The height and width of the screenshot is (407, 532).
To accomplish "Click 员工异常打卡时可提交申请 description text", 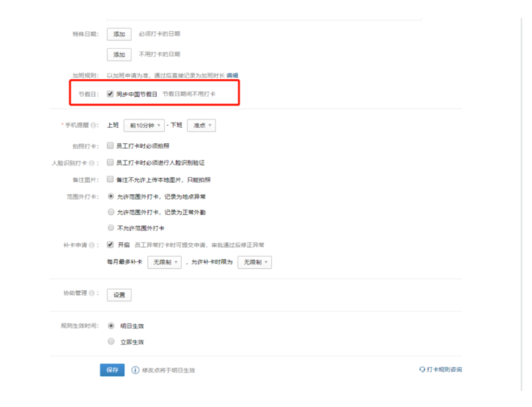I will [x=199, y=245].
